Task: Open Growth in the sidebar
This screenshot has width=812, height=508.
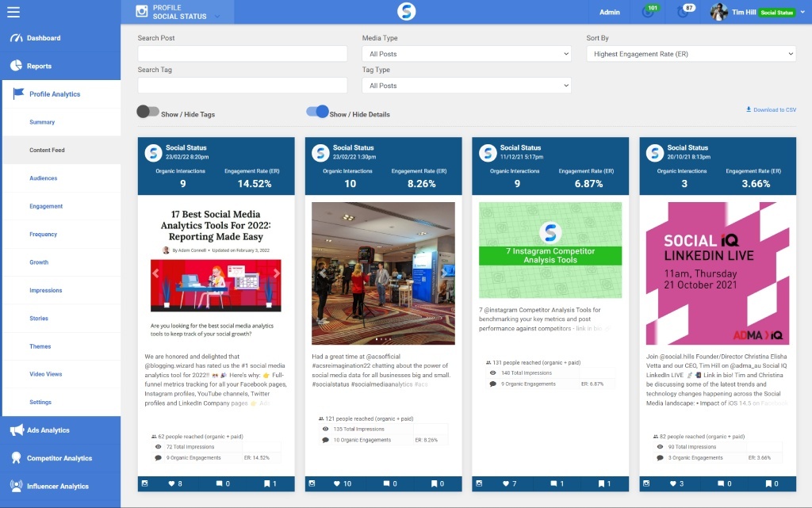Action: (x=39, y=262)
